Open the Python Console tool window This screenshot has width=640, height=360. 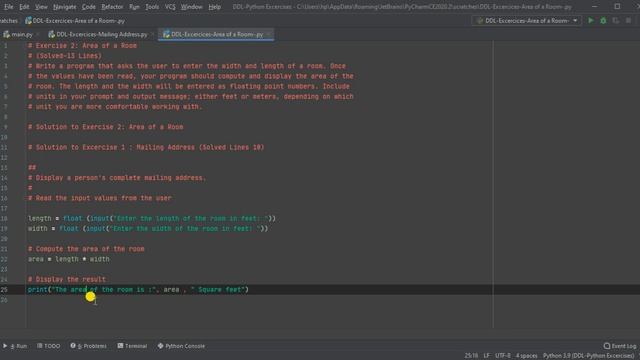(x=181, y=346)
